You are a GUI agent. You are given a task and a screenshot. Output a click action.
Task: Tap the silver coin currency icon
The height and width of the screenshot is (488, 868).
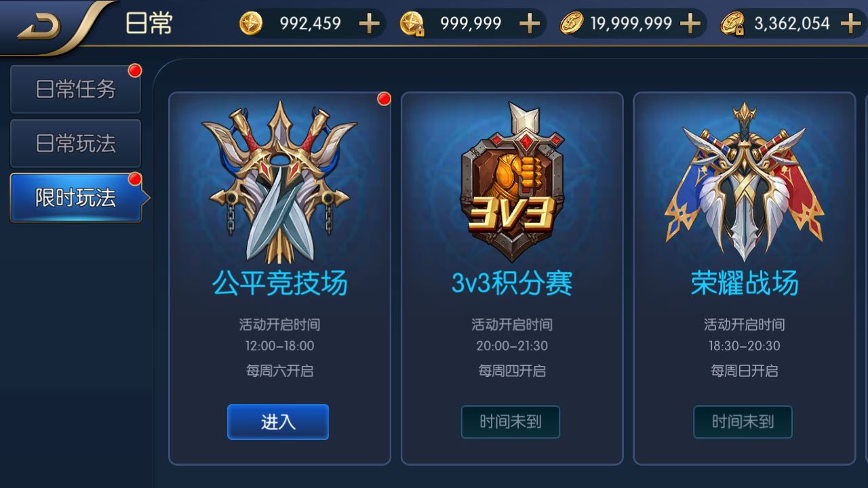click(x=572, y=24)
